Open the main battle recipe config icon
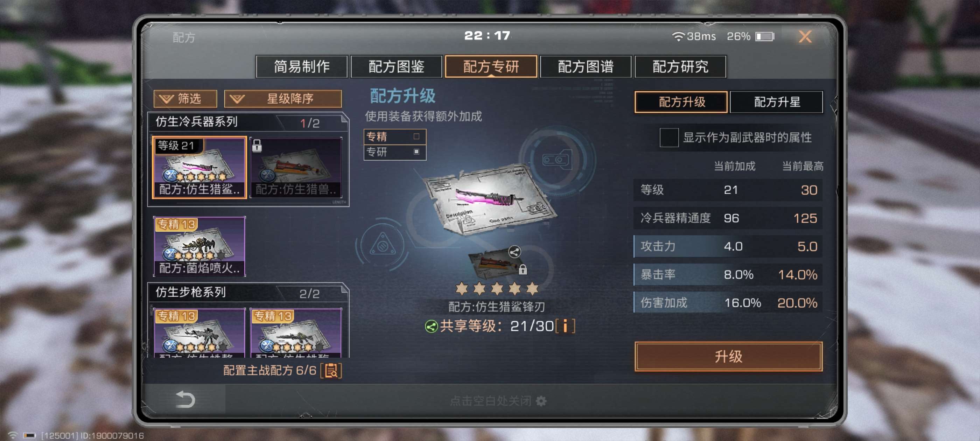This screenshot has width=980, height=441. click(x=331, y=370)
